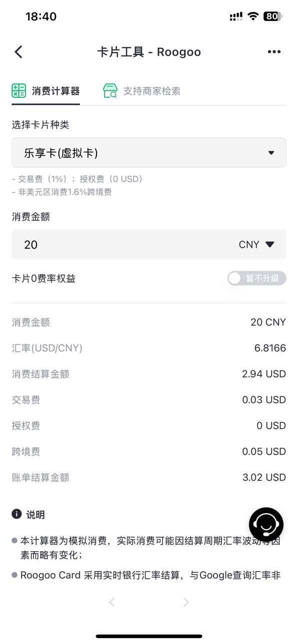Expand the 乐享卡(虚拟卡) card type dropdown
The height and width of the screenshot is (644, 298).
149,152
